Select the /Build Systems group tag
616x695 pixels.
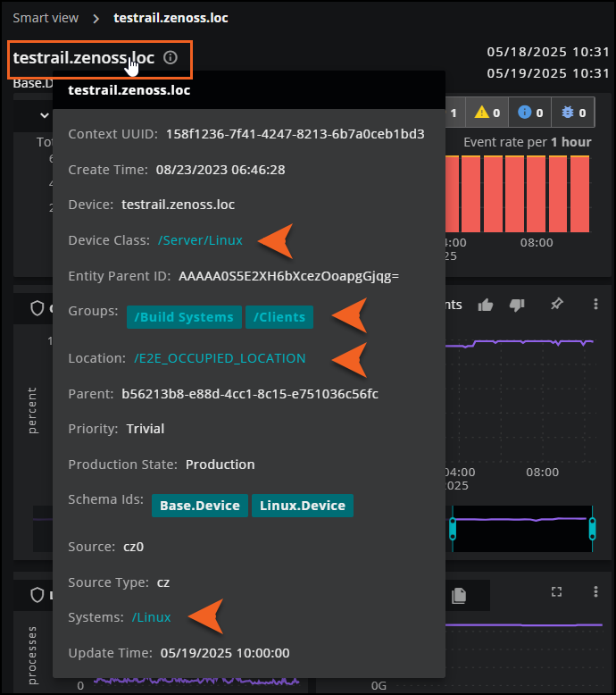184,317
